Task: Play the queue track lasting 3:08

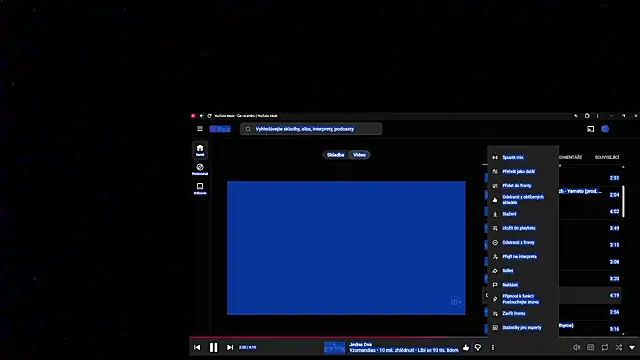Action: point(590,262)
